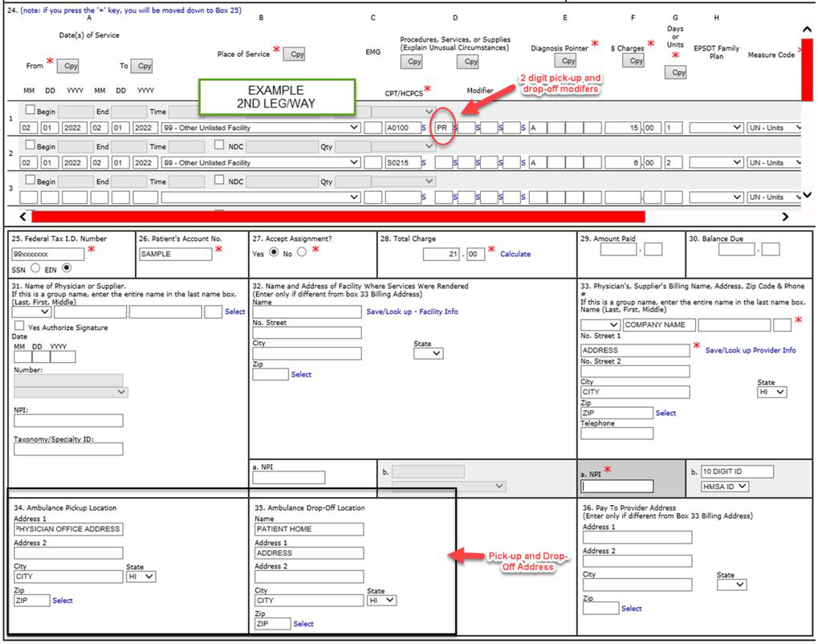Click the red horizontal scrollbar thumb
Screen dimensions: 818x644
pyautogui.click(x=338, y=217)
